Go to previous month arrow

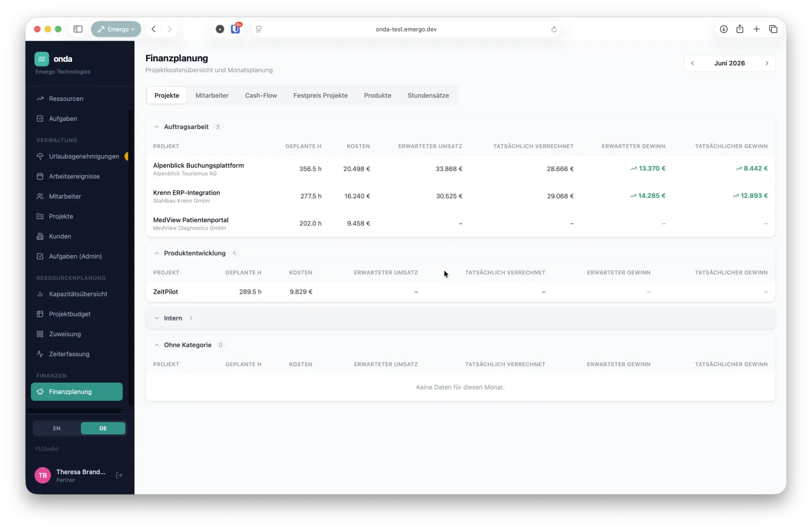(x=693, y=63)
